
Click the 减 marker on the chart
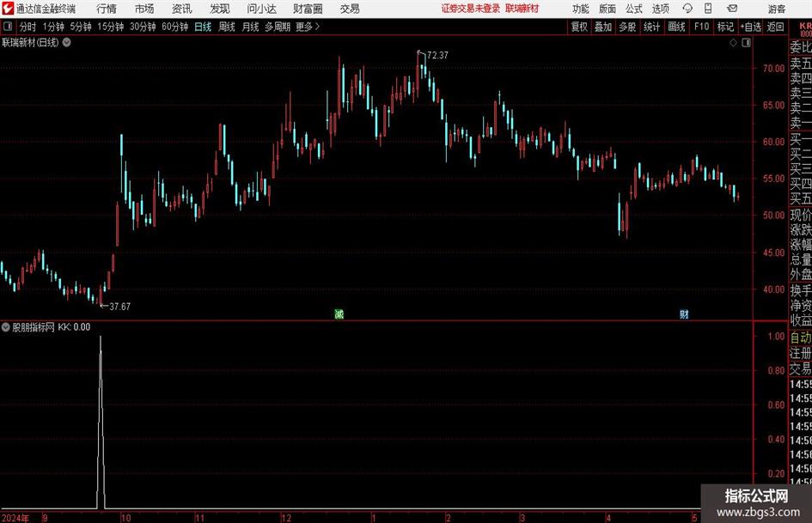339,313
